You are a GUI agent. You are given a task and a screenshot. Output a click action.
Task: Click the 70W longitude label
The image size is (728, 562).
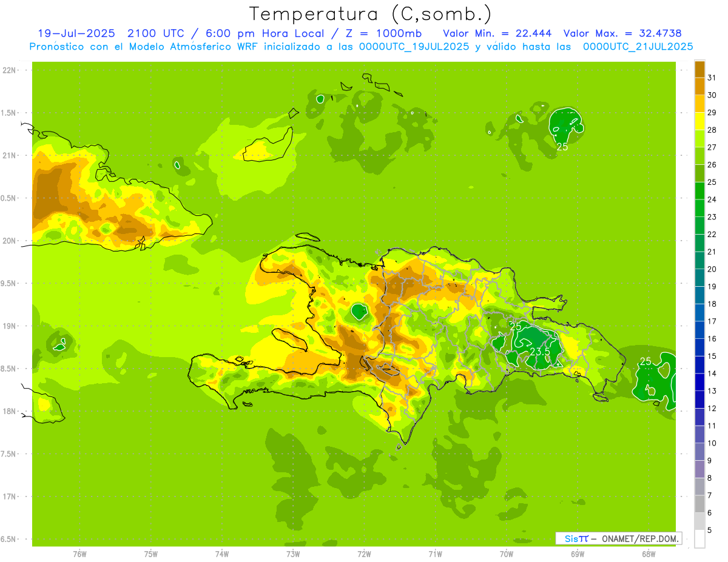507,554
